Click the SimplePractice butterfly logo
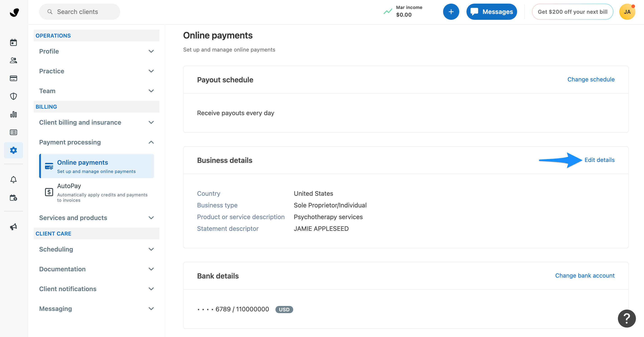The image size is (644, 337). click(14, 12)
